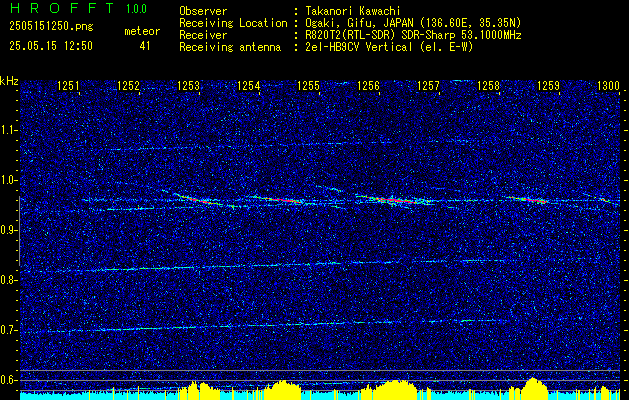The width and height of the screenshot is (629, 400).
Task: Click the 0.7 kHz axis label
Action: click(8, 330)
